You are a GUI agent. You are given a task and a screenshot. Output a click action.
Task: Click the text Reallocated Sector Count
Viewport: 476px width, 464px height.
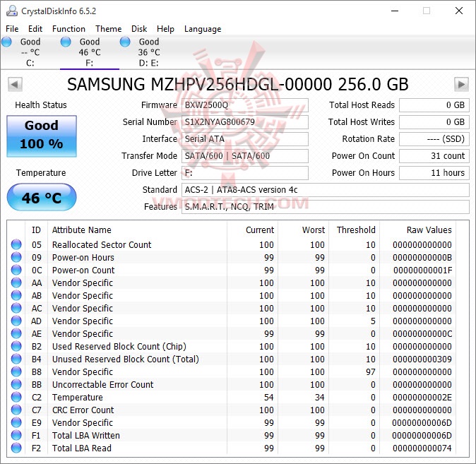point(102,245)
